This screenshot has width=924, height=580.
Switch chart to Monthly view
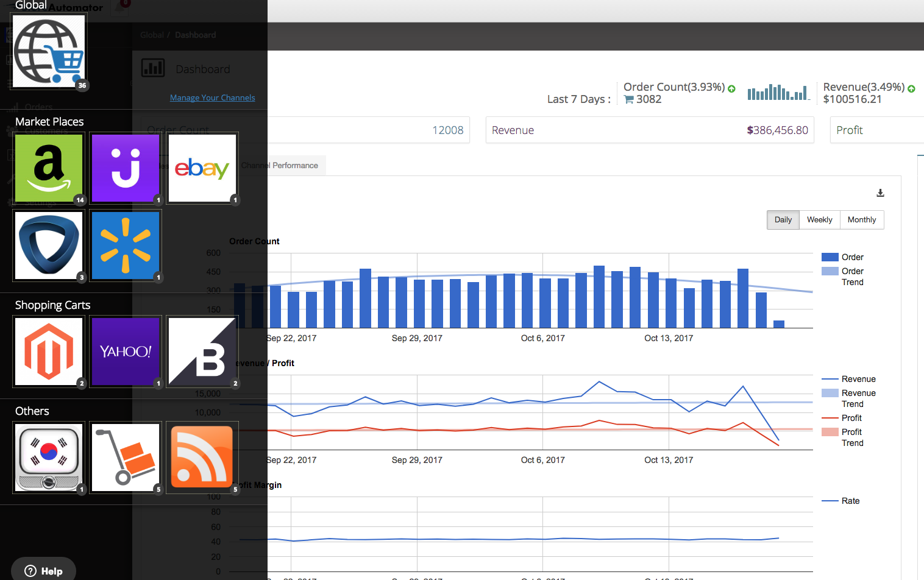pyautogui.click(x=862, y=220)
